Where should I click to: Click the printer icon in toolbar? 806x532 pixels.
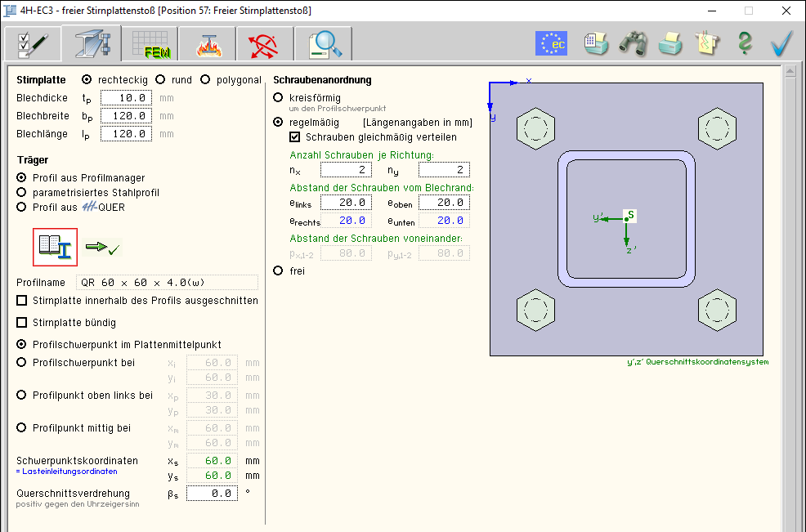[670, 43]
